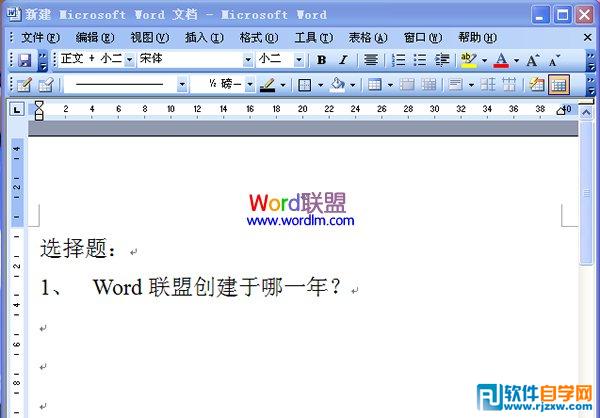Click the line 'Word 联盟创建于哪一年？'
This screenshot has width=600, height=418.
(x=217, y=287)
